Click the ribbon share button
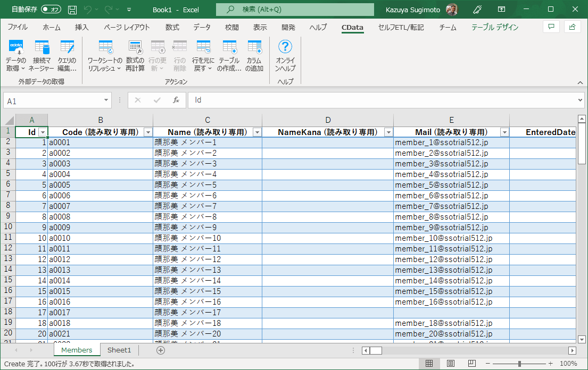The image size is (588, 370). 573,27
